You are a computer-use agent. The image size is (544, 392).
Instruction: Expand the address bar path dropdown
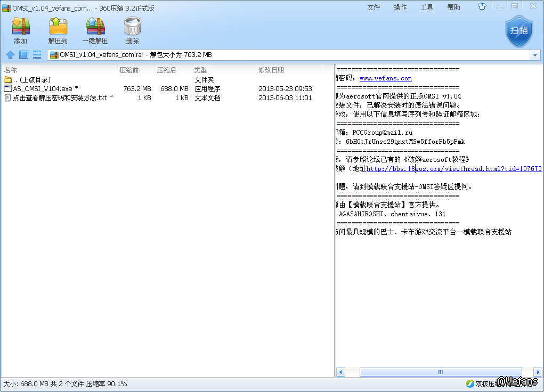535,55
